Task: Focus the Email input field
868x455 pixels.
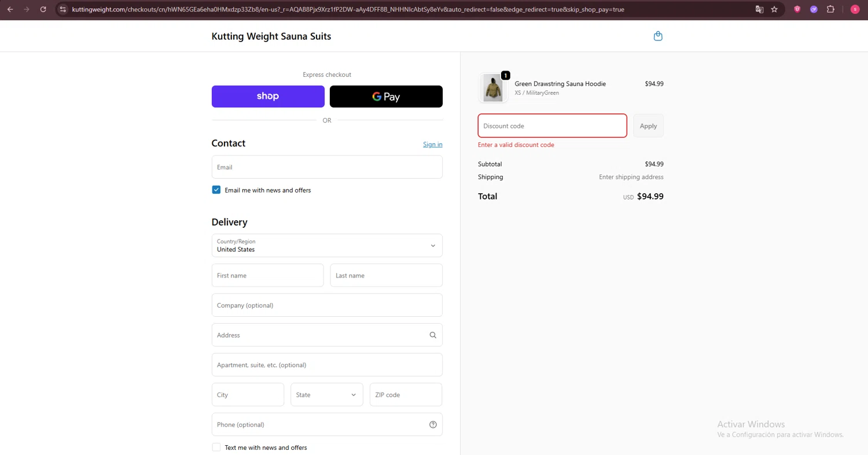Action: (327, 167)
